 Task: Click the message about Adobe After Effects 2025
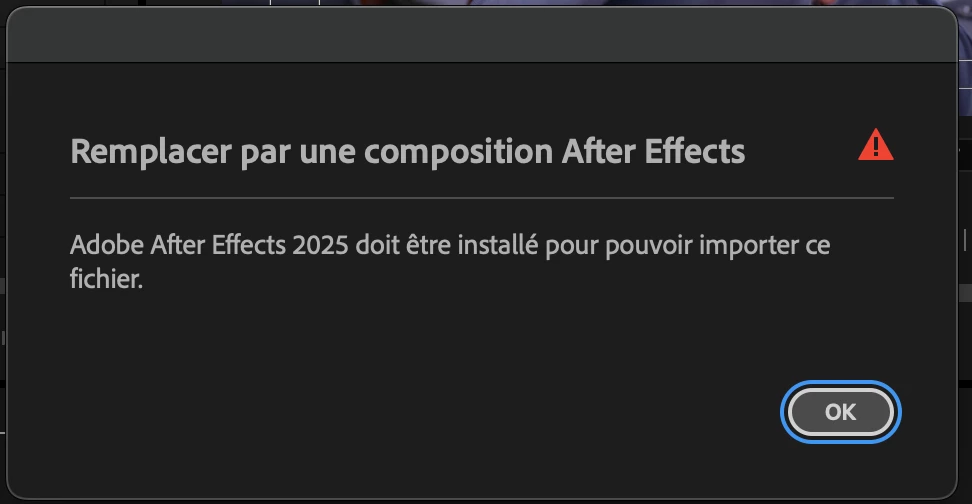(x=450, y=262)
